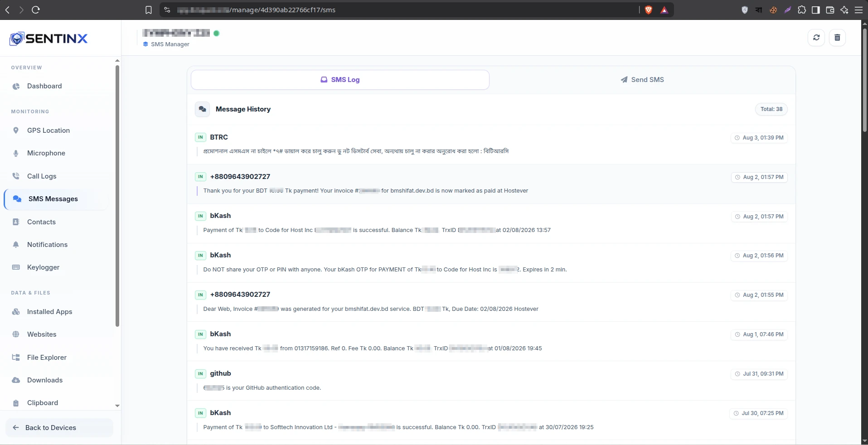Click the Brave rewards triangle icon
868x445 pixels.
click(x=664, y=10)
